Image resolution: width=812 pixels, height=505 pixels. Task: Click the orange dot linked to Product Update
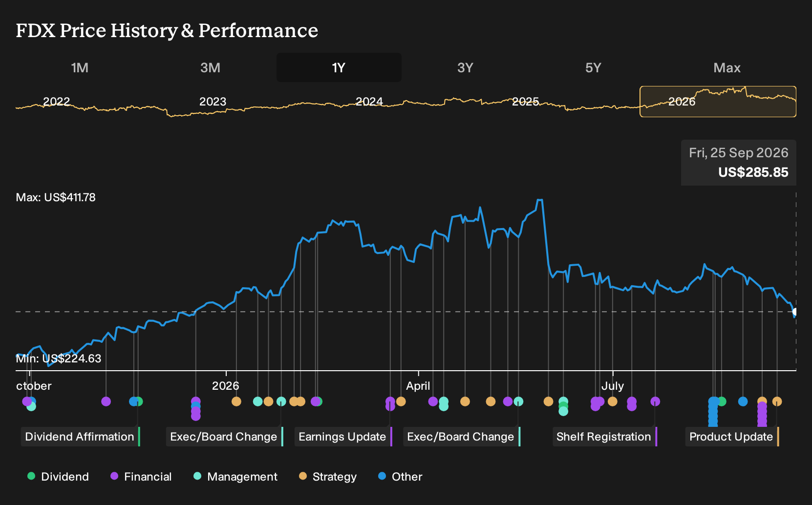click(x=777, y=401)
